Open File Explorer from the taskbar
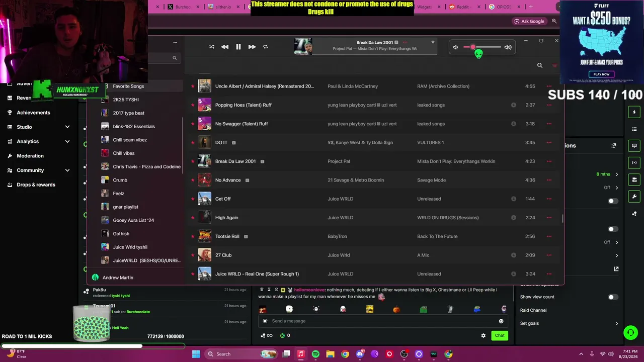Screen dimensions: 644x362 pos(330,354)
